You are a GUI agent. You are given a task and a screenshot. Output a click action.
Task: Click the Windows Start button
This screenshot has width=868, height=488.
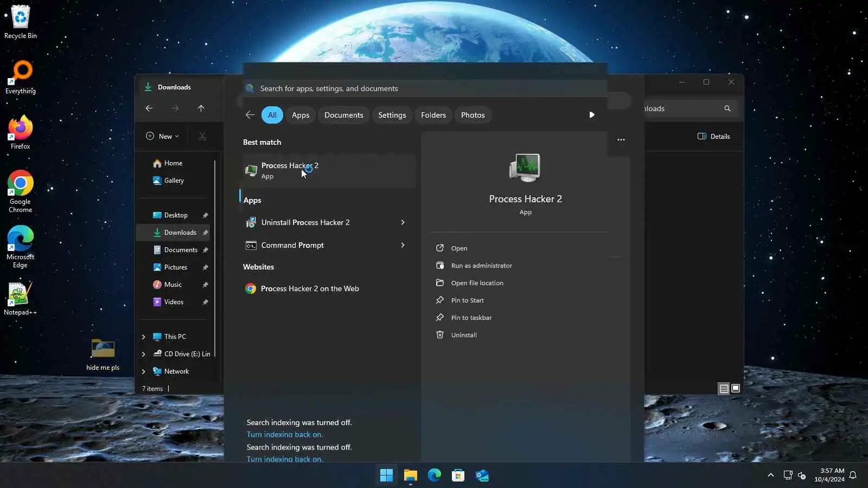(x=386, y=476)
